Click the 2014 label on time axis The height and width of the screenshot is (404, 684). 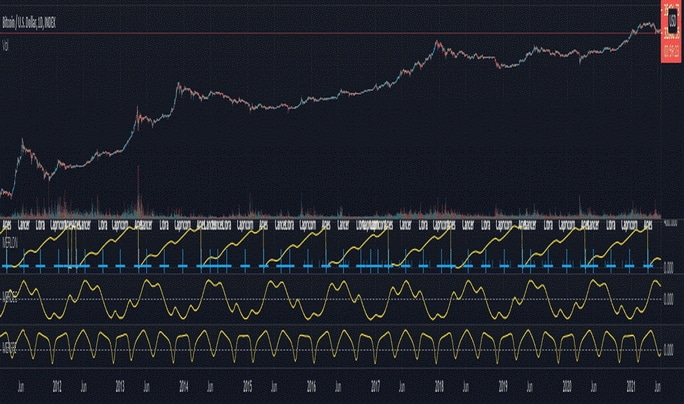tap(184, 387)
